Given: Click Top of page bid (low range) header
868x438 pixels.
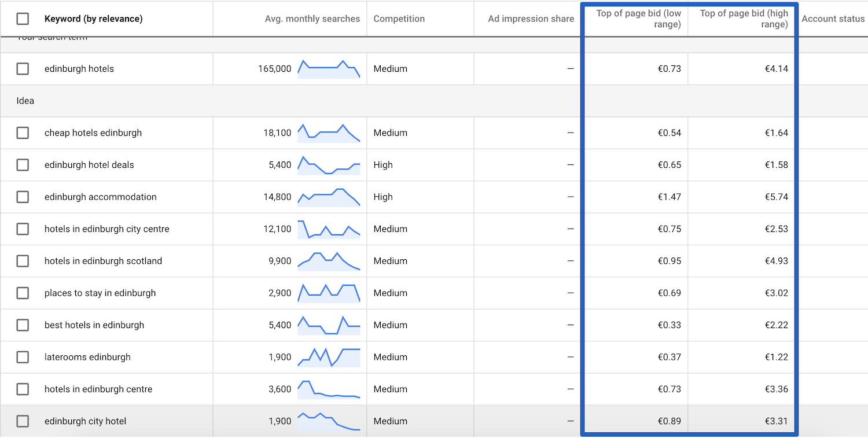Looking at the screenshot, I should pyautogui.click(x=639, y=19).
